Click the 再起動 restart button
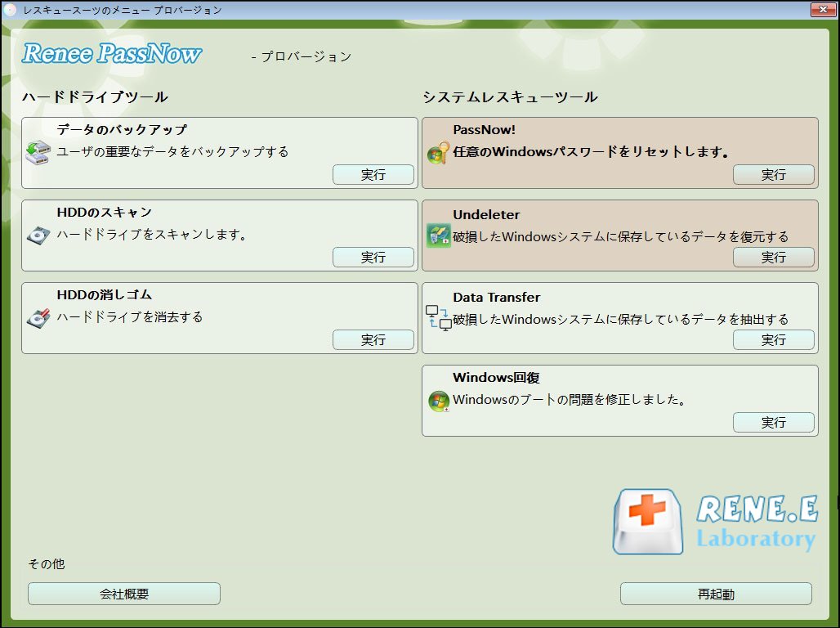The height and width of the screenshot is (628, 840). click(x=717, y=594)
